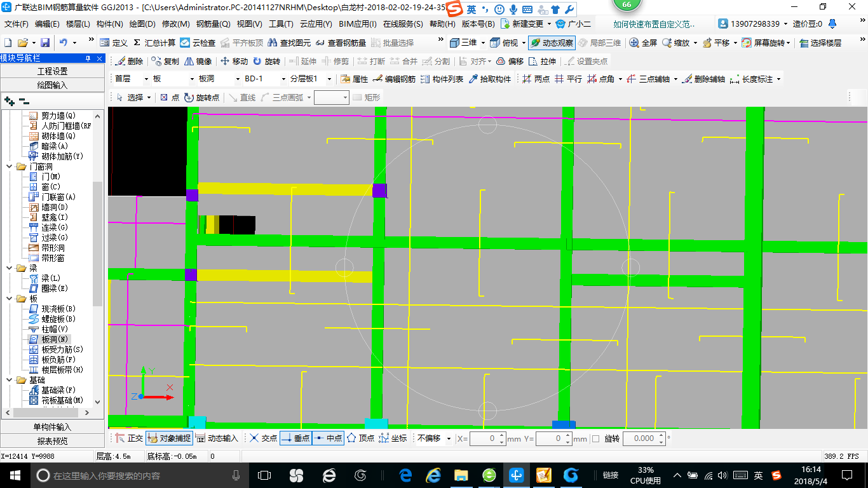Click 选择楼层 floor selection
This screenshot has height=488, width=868.
[x=820, y=43]
